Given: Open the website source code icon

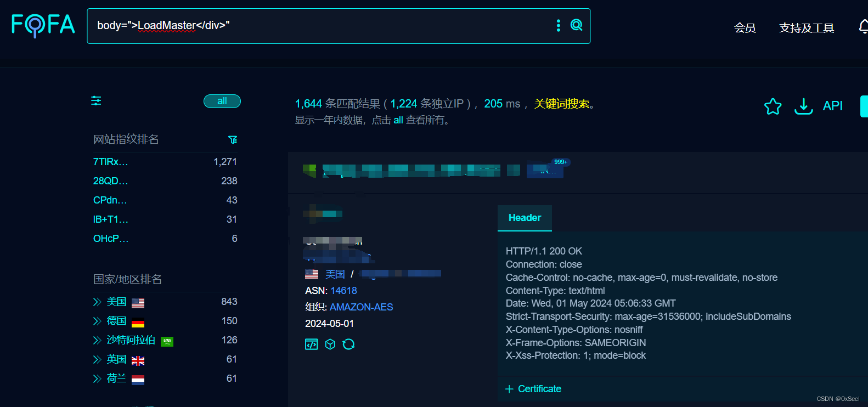Looking at the screenshot, I should [x=311, y=344].
